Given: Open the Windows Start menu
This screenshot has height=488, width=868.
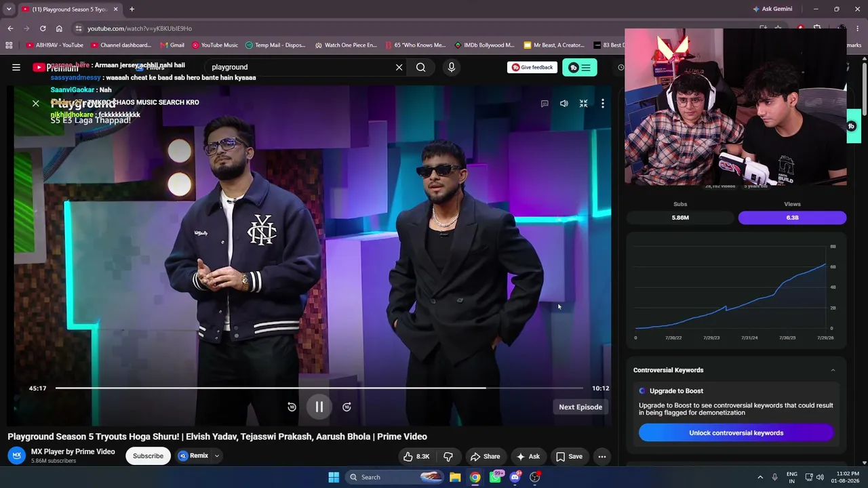Looking at the screenshot, I should [334, 477].
